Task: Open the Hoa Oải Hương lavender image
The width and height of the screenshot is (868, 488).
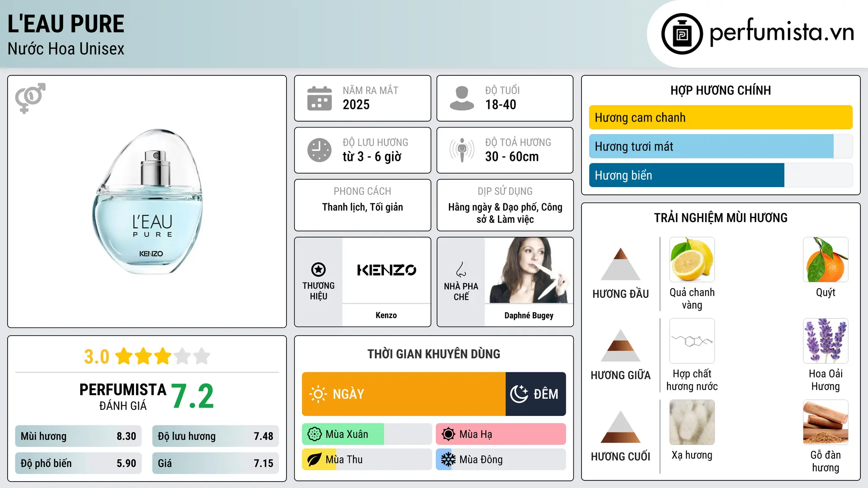Action: tap(826, 341)
